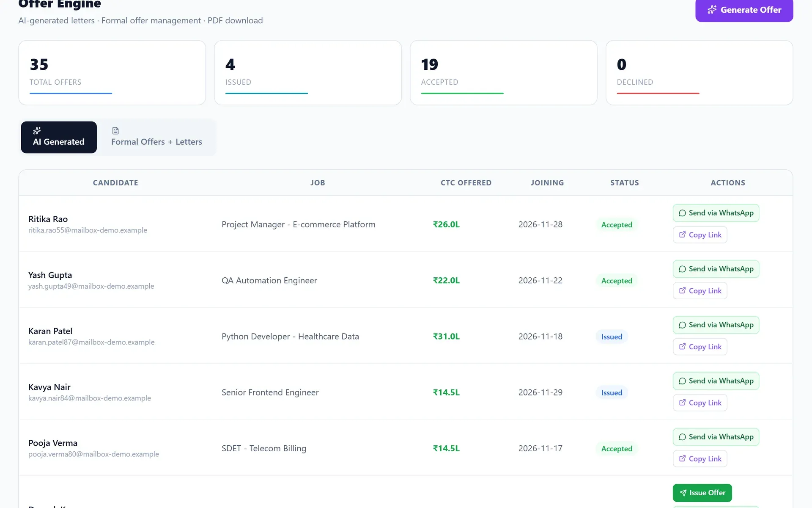Click joining date 2026-11-22

pos(540,280)
